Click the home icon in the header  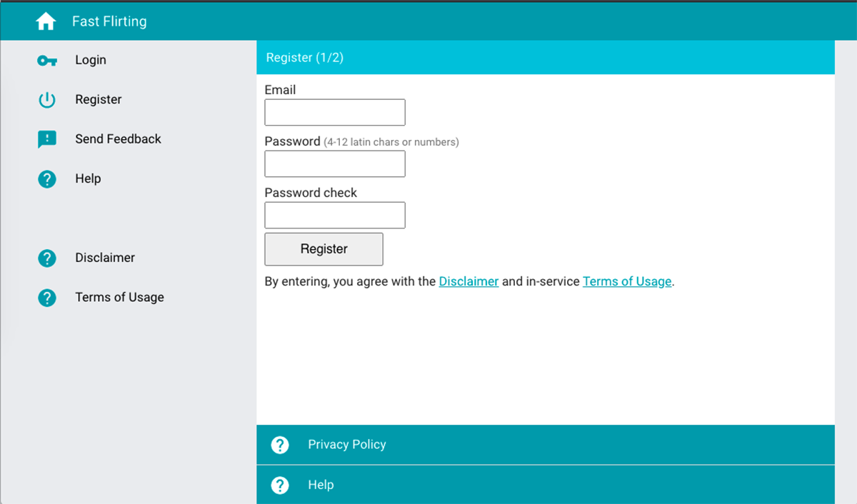pyautogui.click(x=46, y=21)
